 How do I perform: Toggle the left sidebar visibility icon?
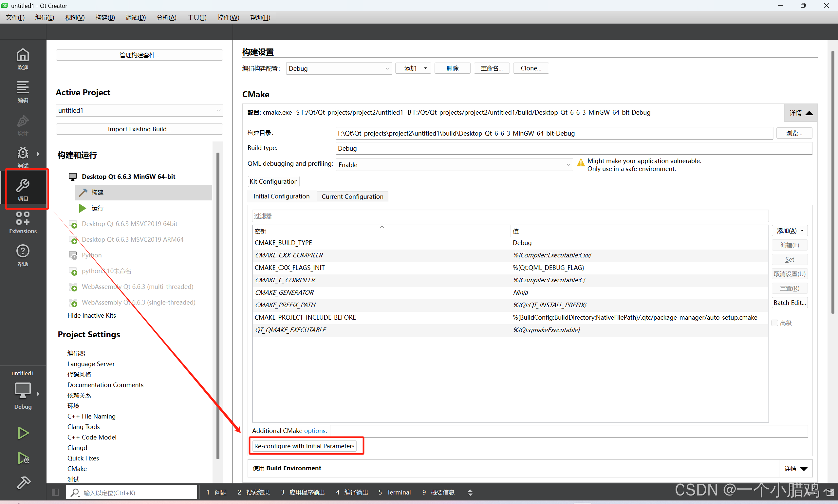pos(55,492)
